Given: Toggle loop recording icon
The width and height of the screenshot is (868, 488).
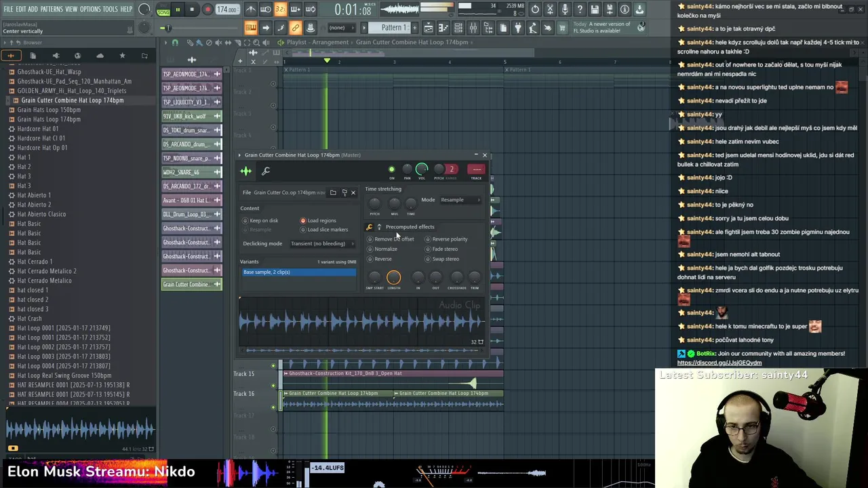Looking at the screenshot, I should click(x=311, y=9).
